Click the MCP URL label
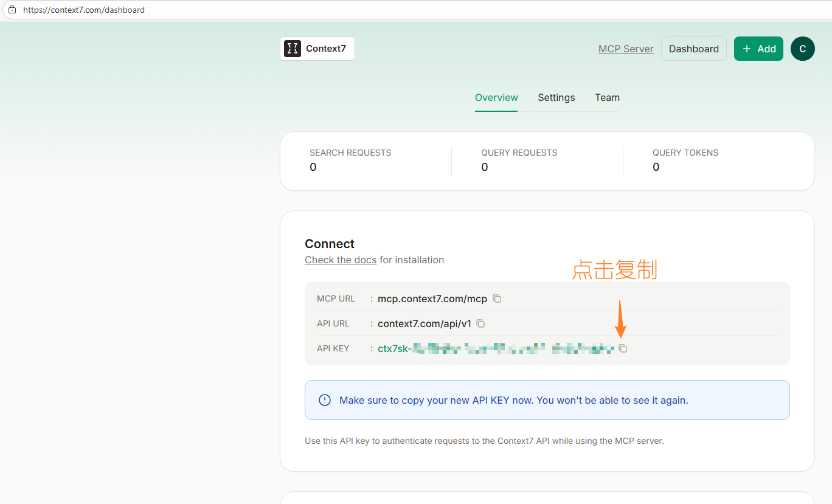Viewport: 832px width, 504px height. point(336,299)
